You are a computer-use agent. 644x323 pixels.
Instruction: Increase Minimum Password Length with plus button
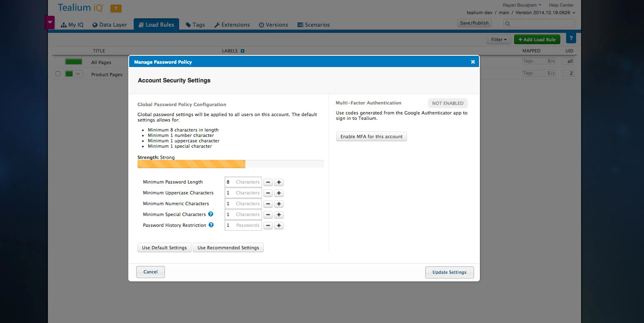pyautogui.click(x=279, y=182)
